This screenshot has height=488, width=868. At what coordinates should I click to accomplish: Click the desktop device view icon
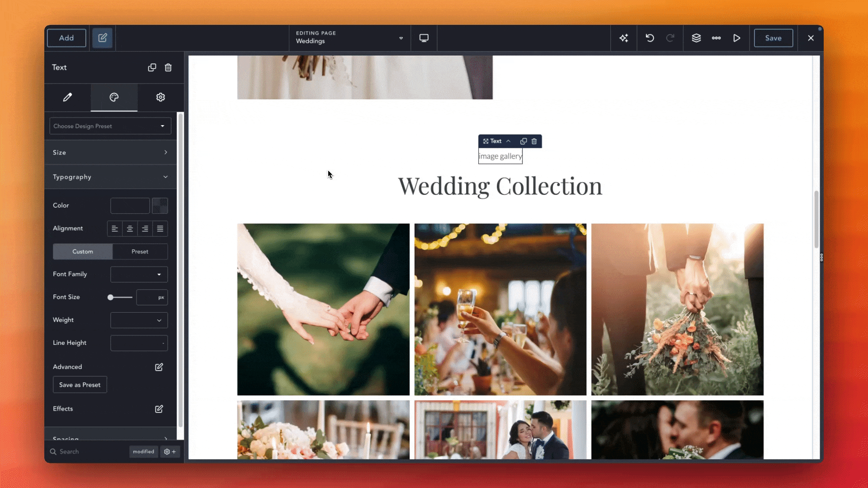424,38
